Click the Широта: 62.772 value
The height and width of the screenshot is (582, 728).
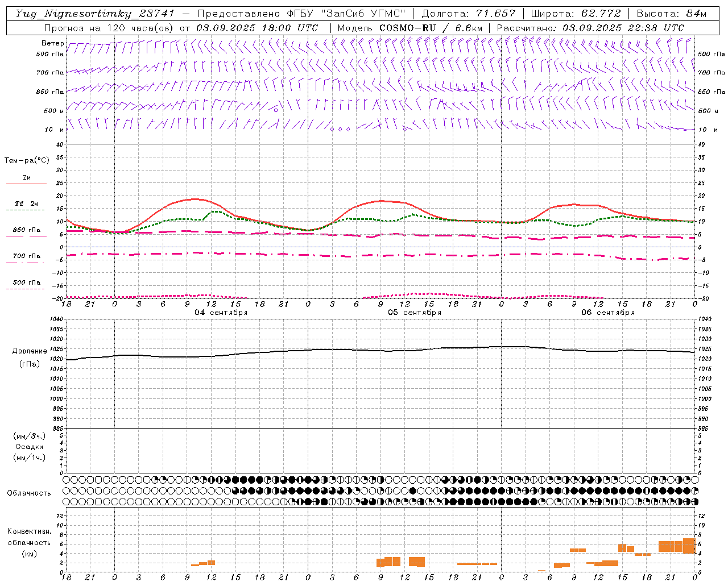tap(576, 14)
